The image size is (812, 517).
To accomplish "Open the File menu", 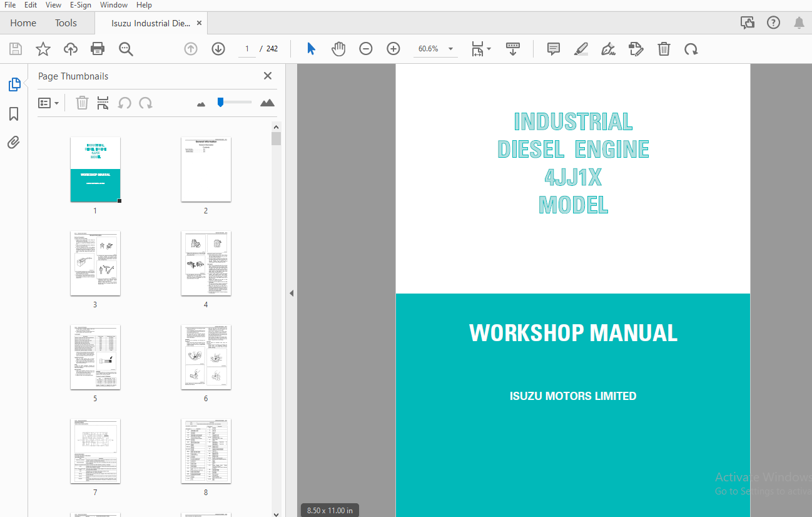I will click(10, 5).
